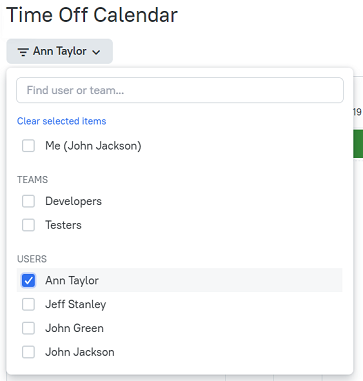Uncheck the Ann Taylor checkbox
This screenshot has width=363, height=381.
[28, 280]
